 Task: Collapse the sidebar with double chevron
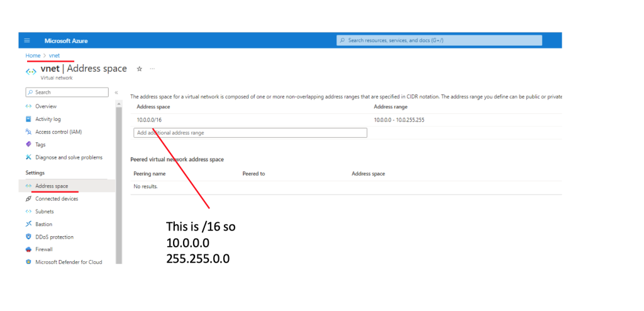tap(116, 93)
